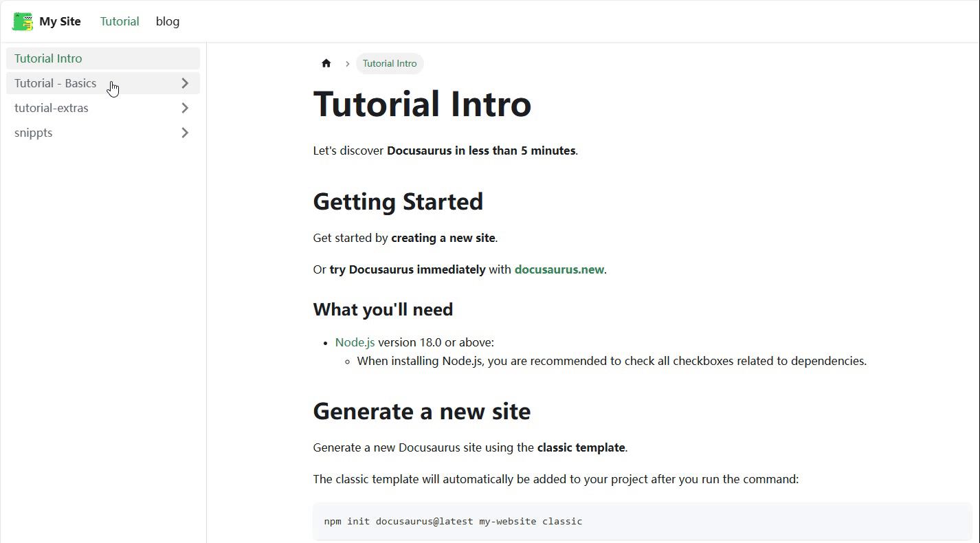This screenshot has width=980, height=543.
Task: Select Tutorial Intro in the sidebar
Action: pyautogui.click(x=103, y=58)
